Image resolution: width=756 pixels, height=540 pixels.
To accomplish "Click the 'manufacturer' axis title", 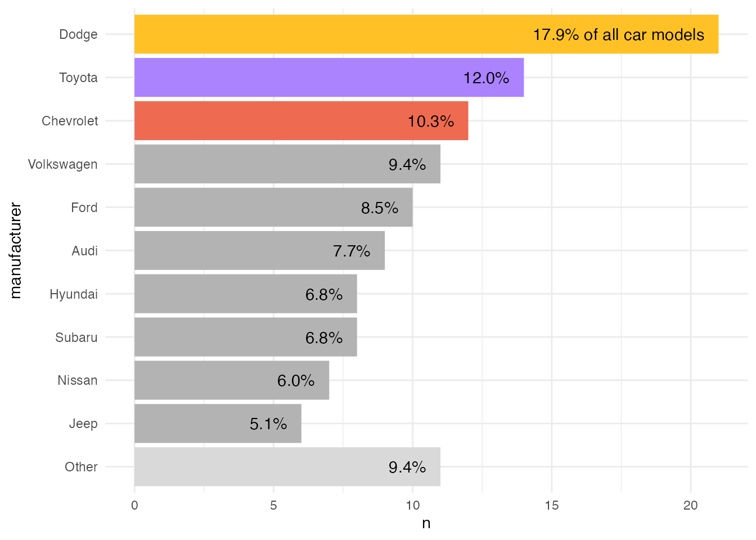I will point(15,251).
